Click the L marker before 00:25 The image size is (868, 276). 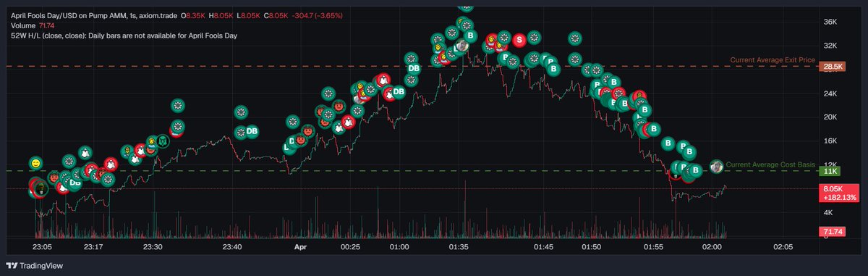pos(288,147)
